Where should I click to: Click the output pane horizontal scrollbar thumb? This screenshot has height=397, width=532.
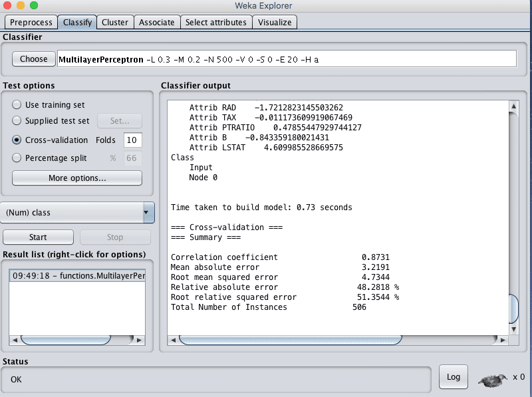(291, 340)
